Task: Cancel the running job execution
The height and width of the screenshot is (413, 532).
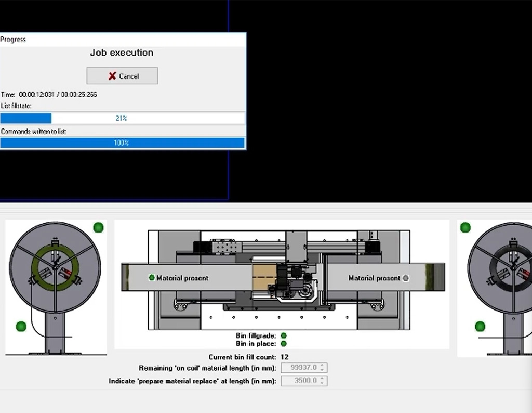Action: tap(122, 76)
